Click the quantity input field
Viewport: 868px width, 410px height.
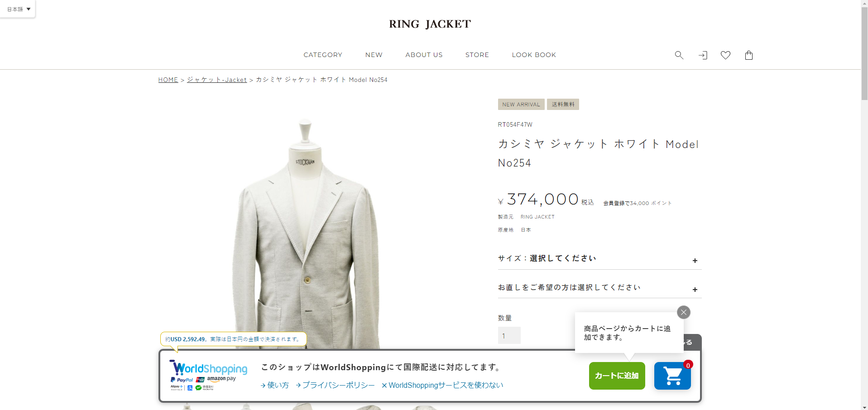[x=509, y=335]
